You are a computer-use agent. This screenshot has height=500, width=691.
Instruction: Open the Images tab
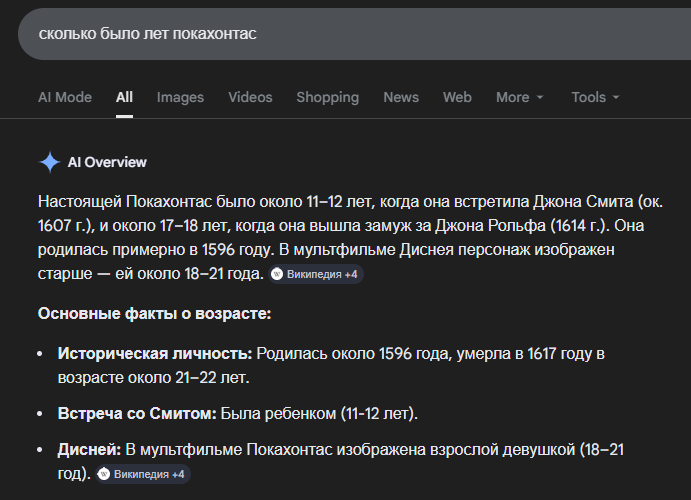point(180,97)
